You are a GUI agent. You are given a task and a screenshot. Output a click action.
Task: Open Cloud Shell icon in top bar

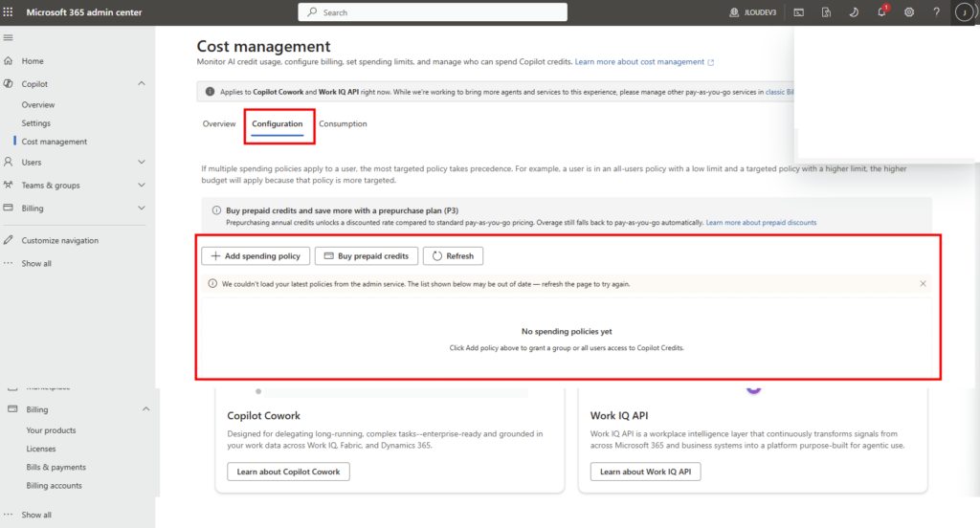click(x=799, y=12)
